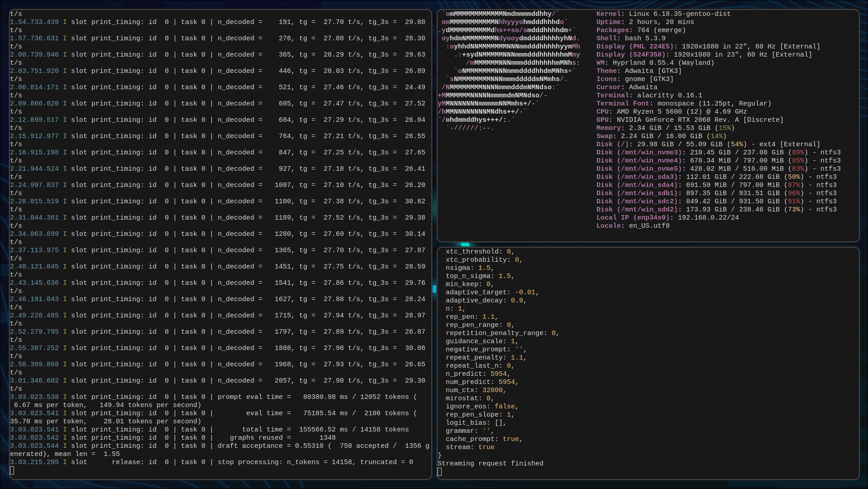The height and width of the screenshot is (489, 868).
Task: Click the 'Theme: Adwaita [GTK3]' line
Action: tap(639, 71)
